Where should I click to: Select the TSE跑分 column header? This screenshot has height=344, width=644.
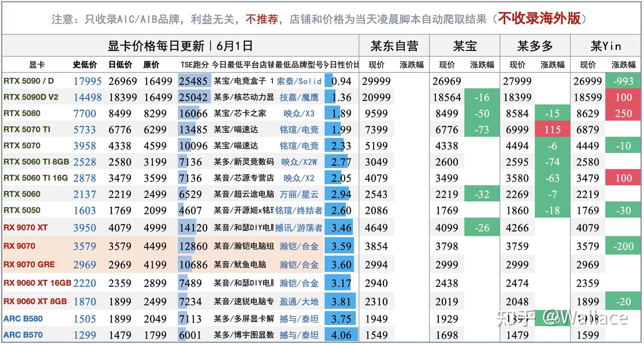195,65
